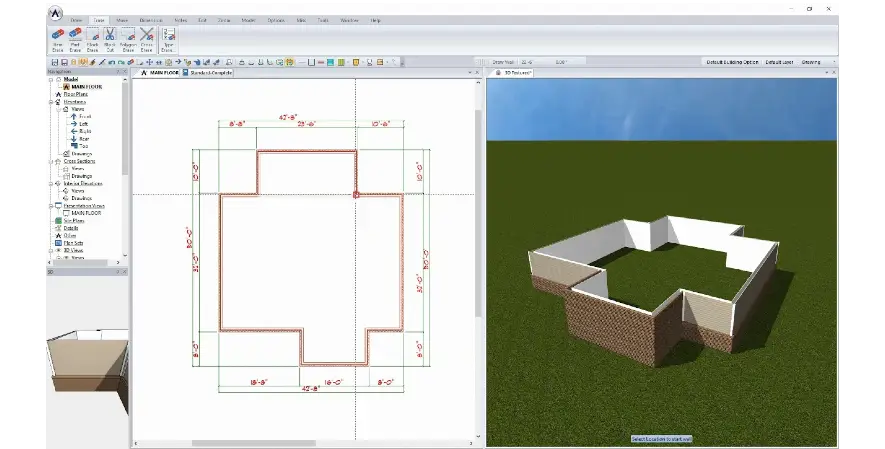Collapse the Model tree node
The width and height of the screenshot is (885, 449).
(51, 80)
